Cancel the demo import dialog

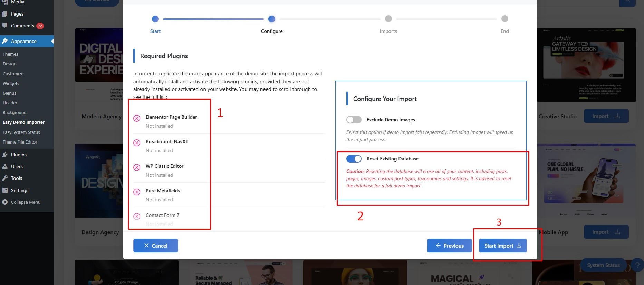tap(155, 246)
